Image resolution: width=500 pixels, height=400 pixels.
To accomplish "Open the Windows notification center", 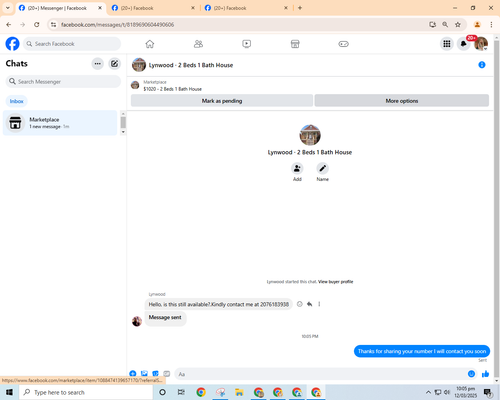I will tap(488, 392).
